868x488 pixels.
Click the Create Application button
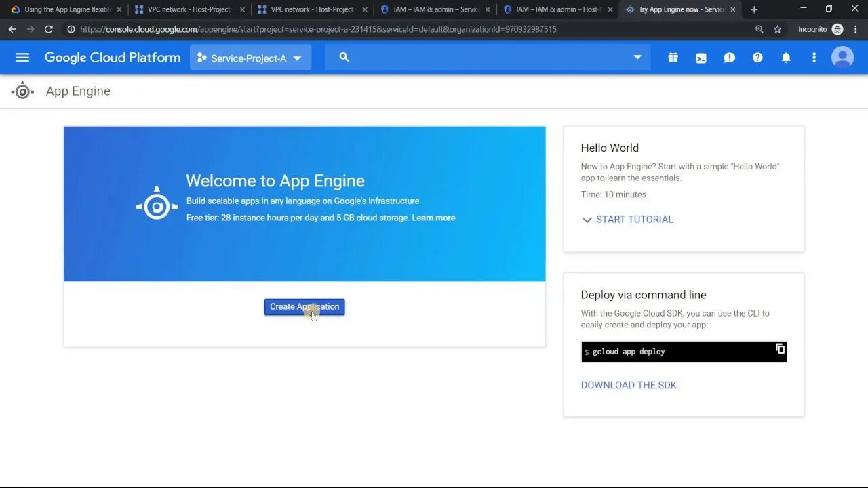[x=304, y=307]
